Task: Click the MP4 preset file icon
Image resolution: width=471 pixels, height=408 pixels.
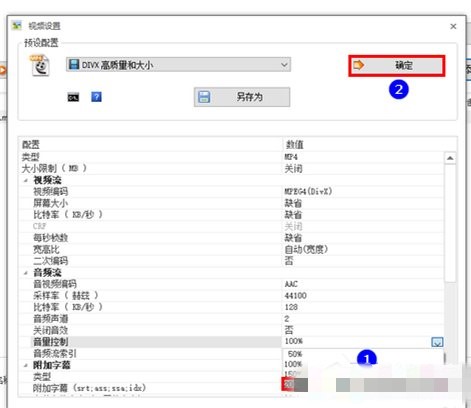Action: click(40, 65)
